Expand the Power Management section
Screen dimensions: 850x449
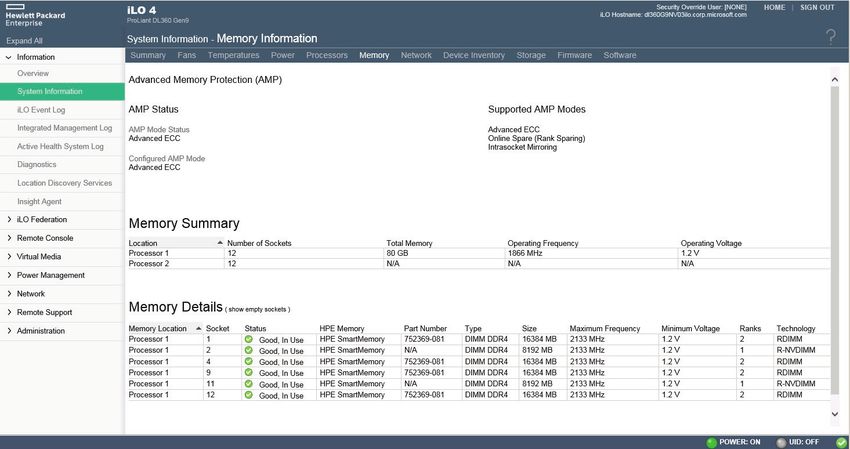pyautogui.click(x=9, y=275)
